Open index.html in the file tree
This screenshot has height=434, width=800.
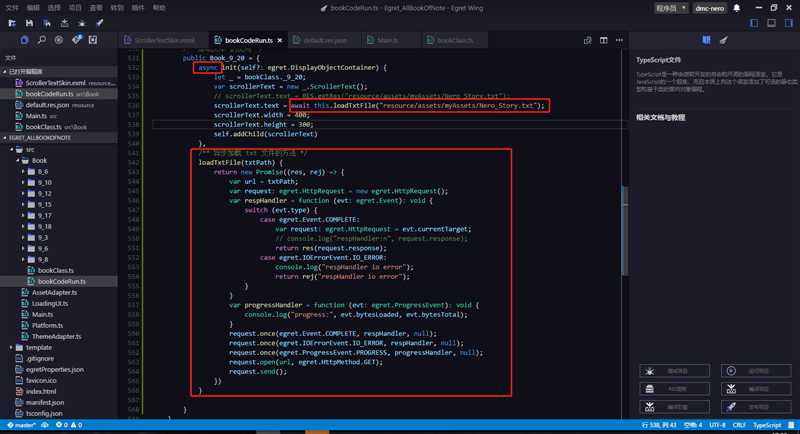pos(41,392)
